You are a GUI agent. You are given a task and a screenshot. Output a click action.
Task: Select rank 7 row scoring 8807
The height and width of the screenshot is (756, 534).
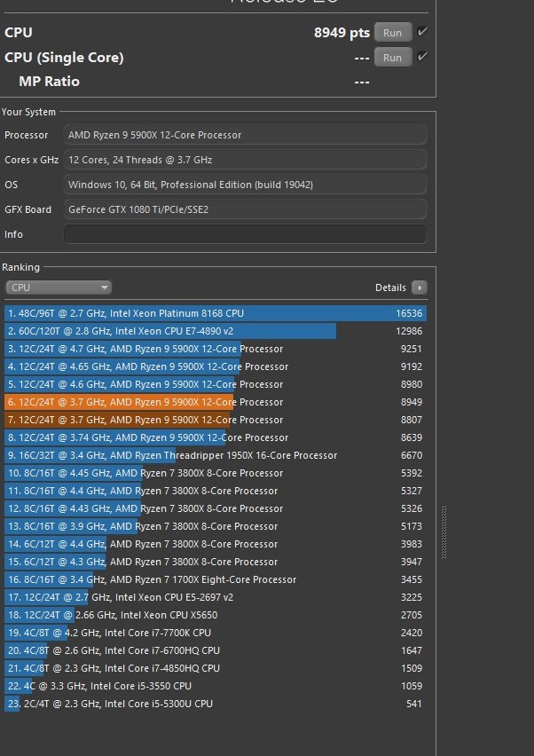pos(216,420)
